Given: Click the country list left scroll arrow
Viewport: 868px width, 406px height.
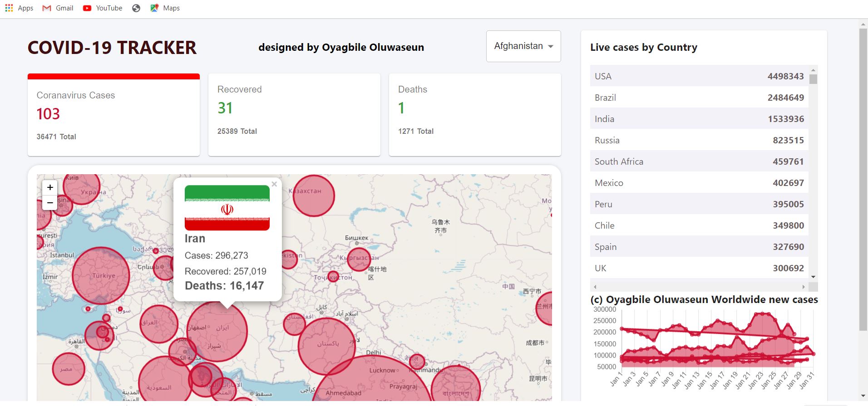Looking at the screenshot, I should (595, 287).
